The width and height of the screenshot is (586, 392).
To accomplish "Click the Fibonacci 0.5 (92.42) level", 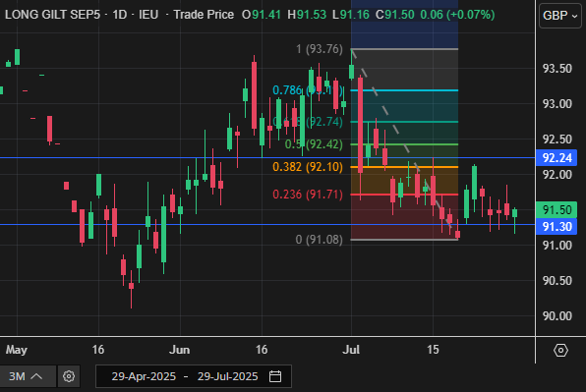I will coord(314,144).
